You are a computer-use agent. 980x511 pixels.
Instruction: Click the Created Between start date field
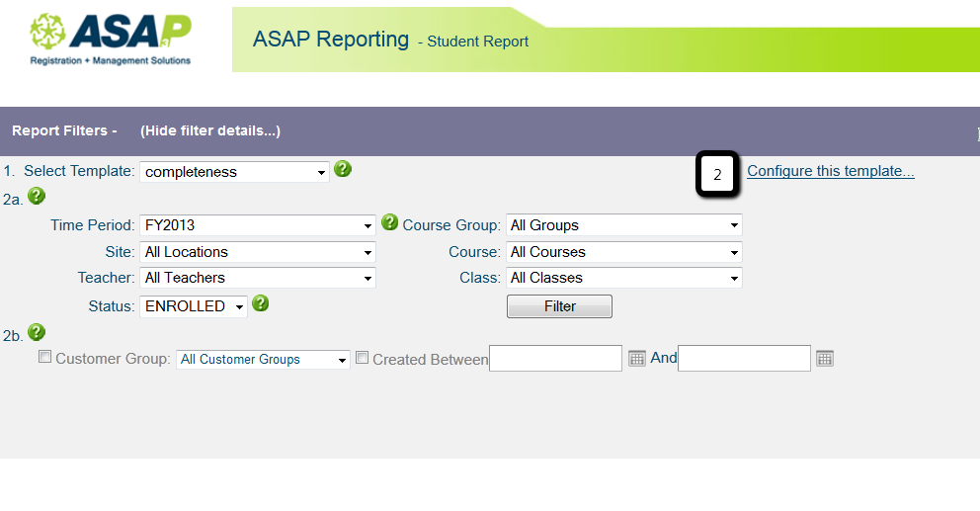coord(555,358)
